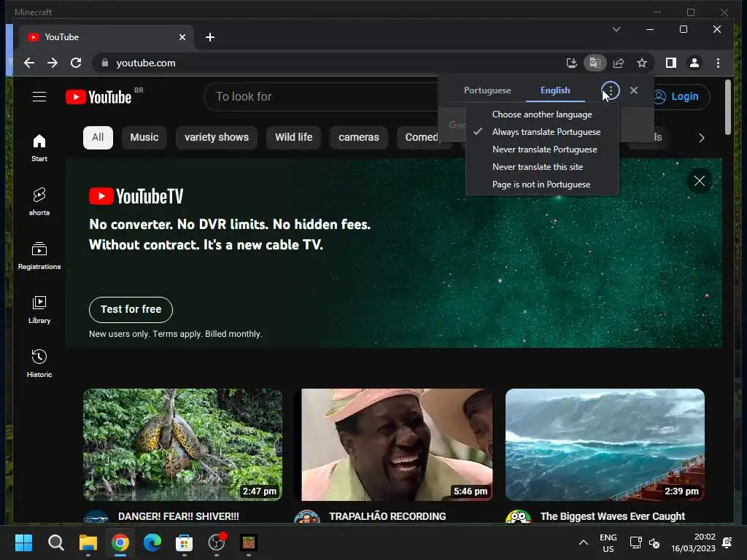
Task: Show hidden system tray icons
Action: click(x=583, y=542)
